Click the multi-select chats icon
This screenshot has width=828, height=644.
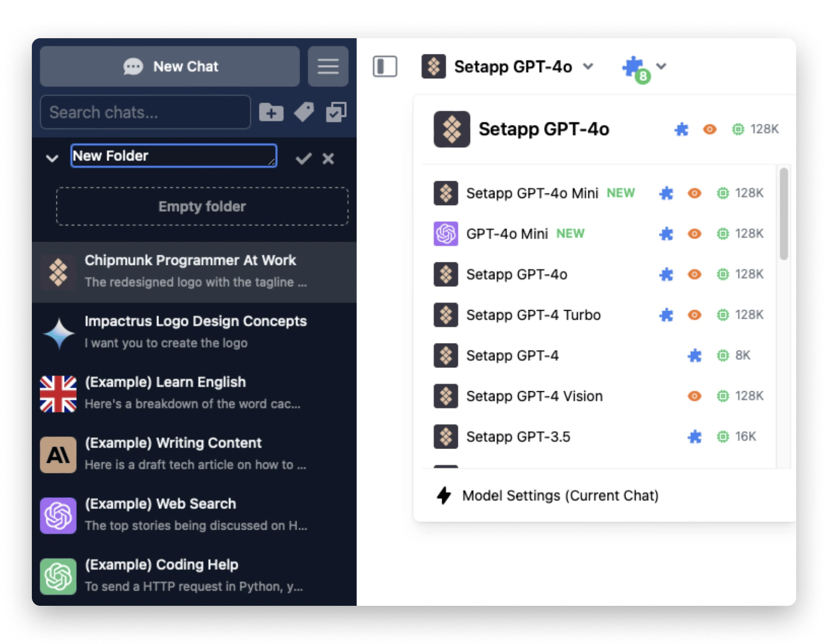[x=336, y=112]
